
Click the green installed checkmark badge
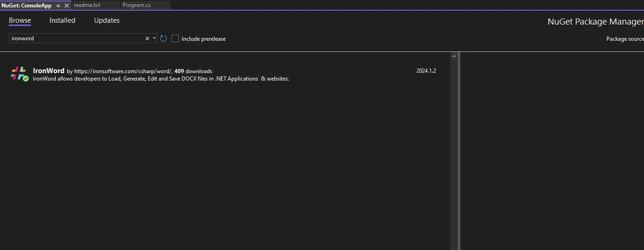[26, 79]
